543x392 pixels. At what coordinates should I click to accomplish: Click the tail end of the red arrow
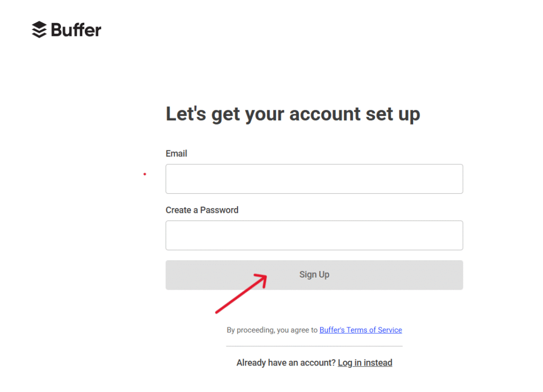coord(216,312)
